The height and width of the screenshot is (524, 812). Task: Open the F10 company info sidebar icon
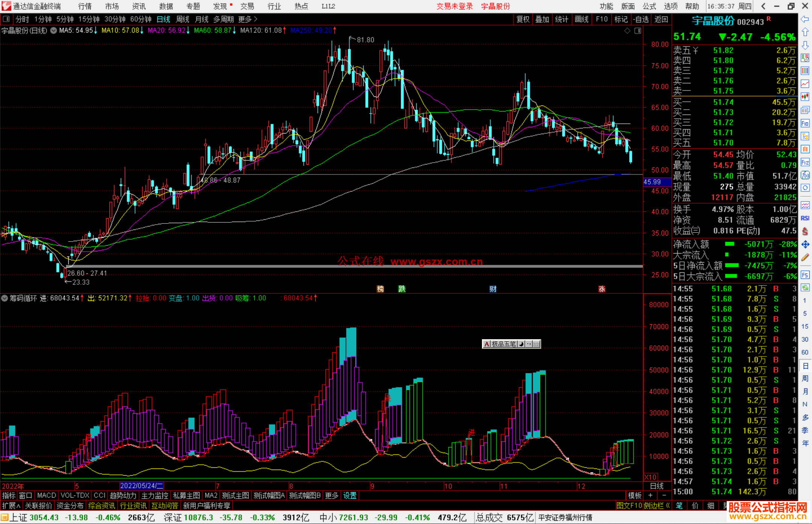tap(805, 123)
